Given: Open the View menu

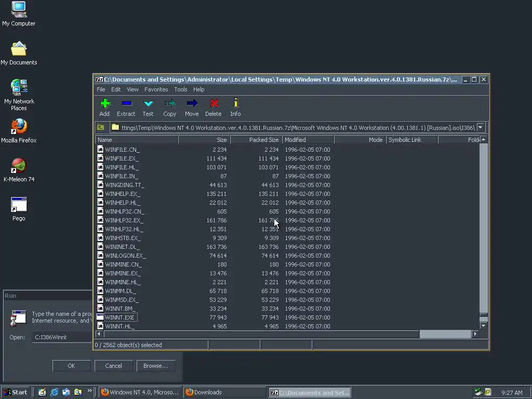Looking at the screenshot, I should tap(132, 89).
